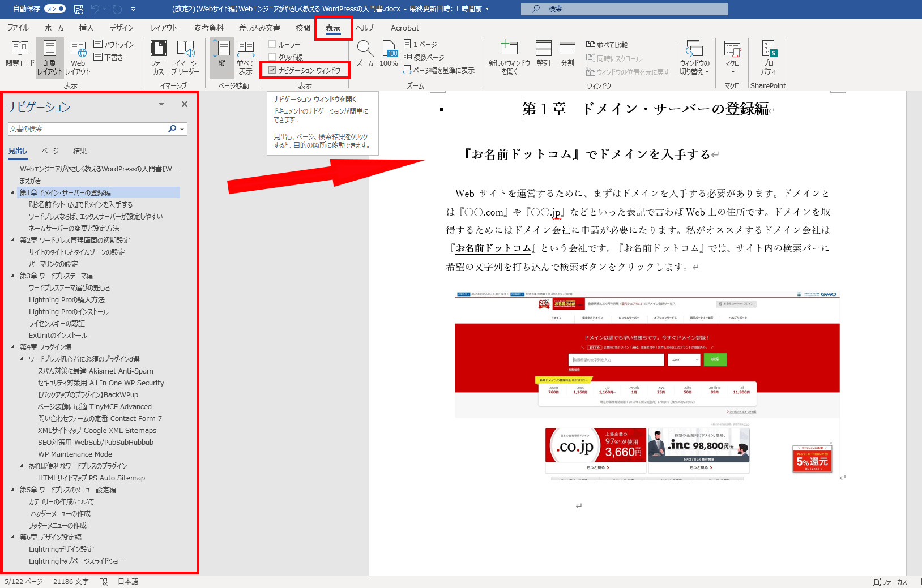Fit to page width (ページ幅を基準に表示)
This screenshot has width=922, height=588.
point(439,70)
